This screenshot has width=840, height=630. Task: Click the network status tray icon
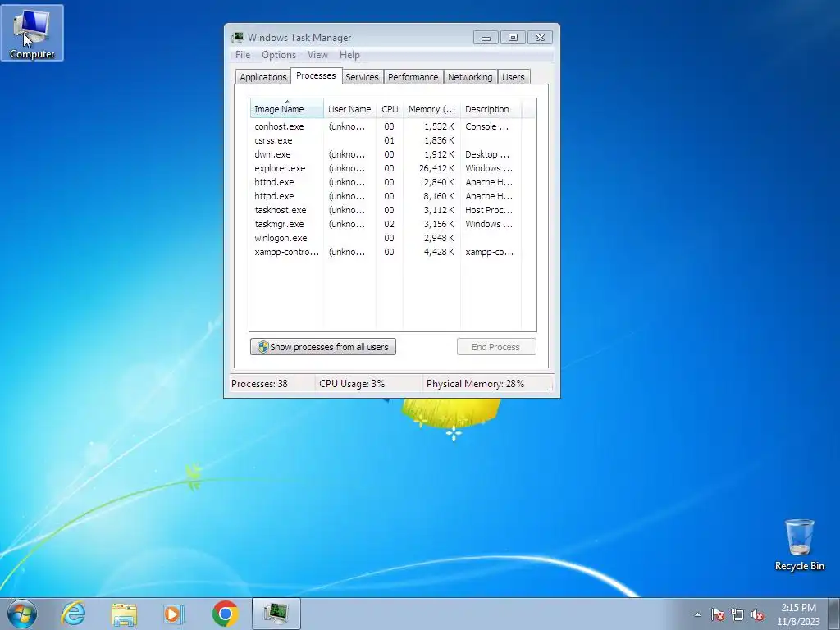click(737, 614)
